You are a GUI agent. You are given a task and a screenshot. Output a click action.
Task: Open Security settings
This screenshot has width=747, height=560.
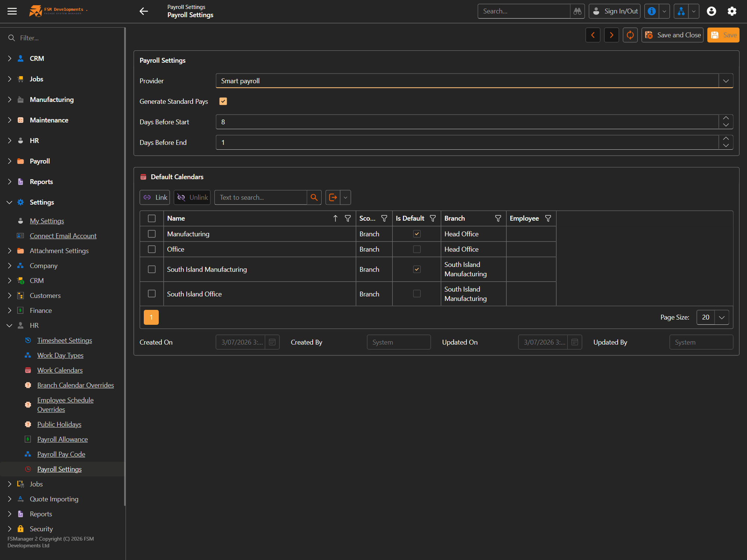click(41, 529)
